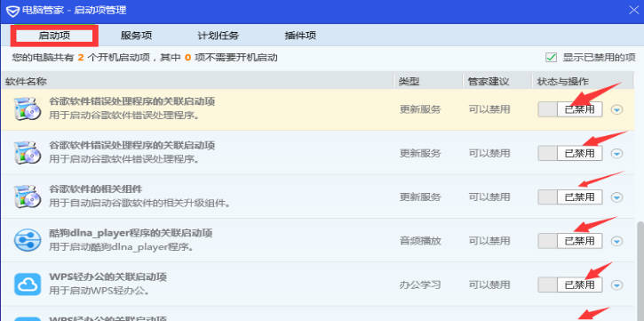Image resolution: width=644 pixels, height=321 pixels.
Task: Select the 谷歌软件的相关组件 title text
Action: (96, 189)
